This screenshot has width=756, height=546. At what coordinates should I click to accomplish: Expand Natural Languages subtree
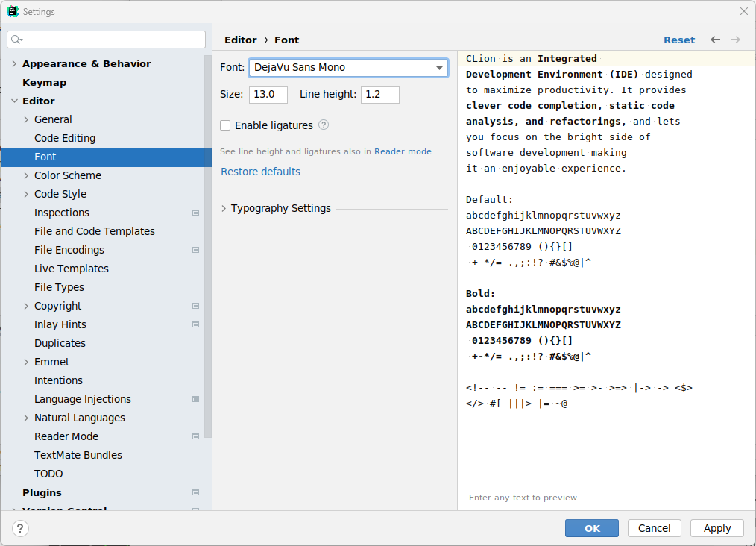pos(27,418)
